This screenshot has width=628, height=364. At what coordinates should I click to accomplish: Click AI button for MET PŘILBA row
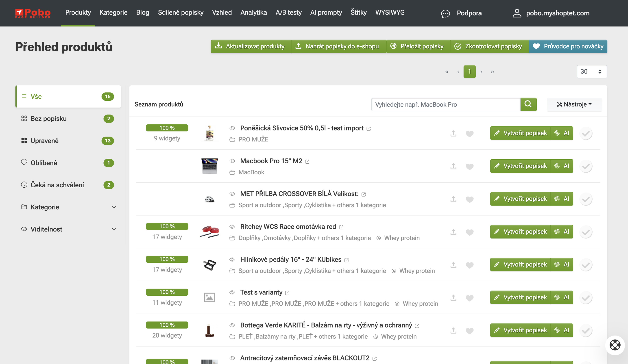coord(562,199)
